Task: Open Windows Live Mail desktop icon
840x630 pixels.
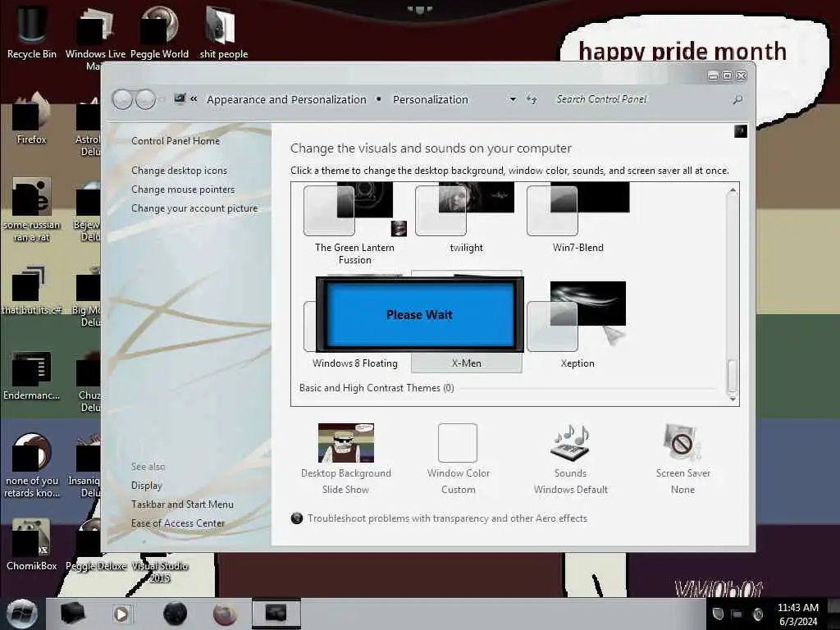Action: tap(95, 36)
